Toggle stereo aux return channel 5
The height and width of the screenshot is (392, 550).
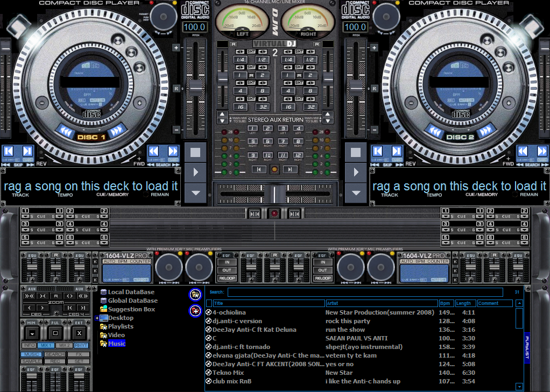[252, 141]
